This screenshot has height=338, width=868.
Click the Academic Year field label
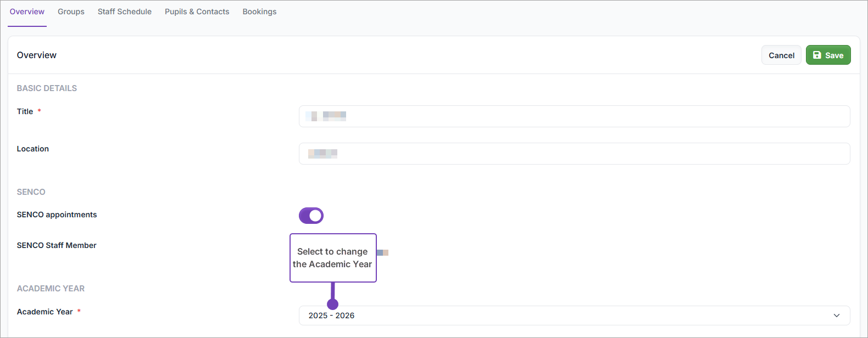(x=44, y=312)
